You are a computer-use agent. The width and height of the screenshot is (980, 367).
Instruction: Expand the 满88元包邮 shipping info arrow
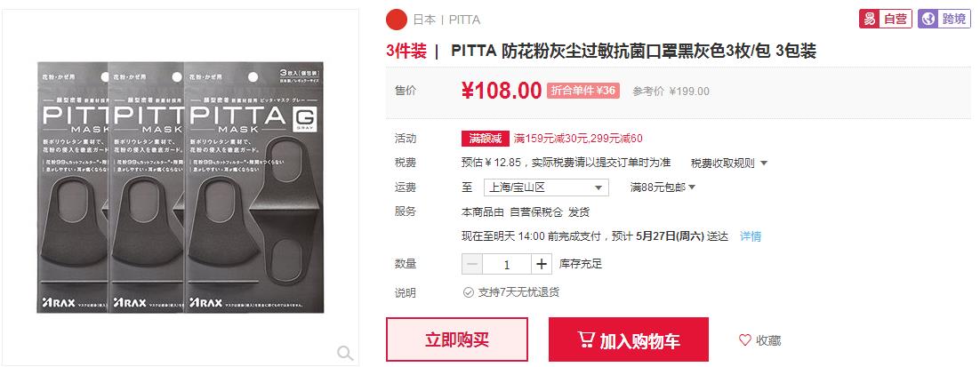click(663, 187)
